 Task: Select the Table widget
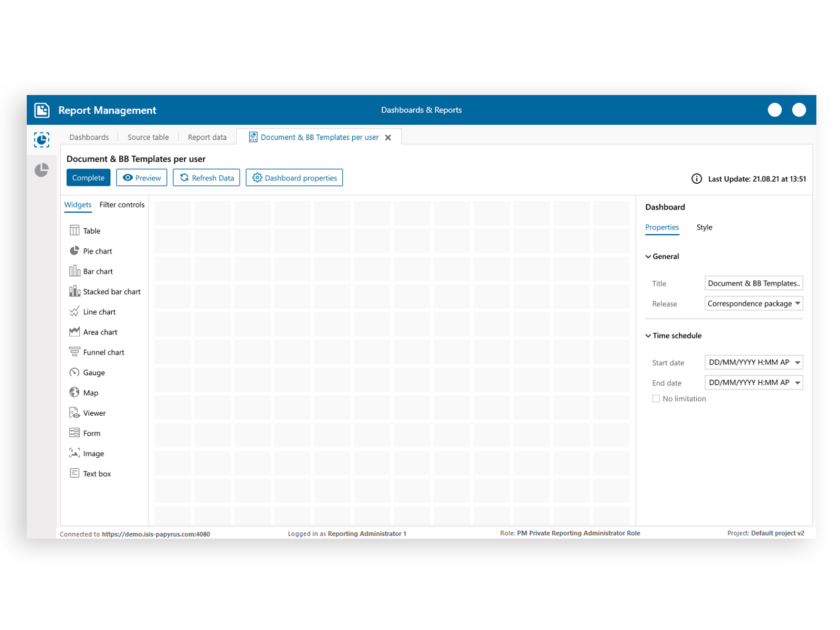(x=91, y=230)
